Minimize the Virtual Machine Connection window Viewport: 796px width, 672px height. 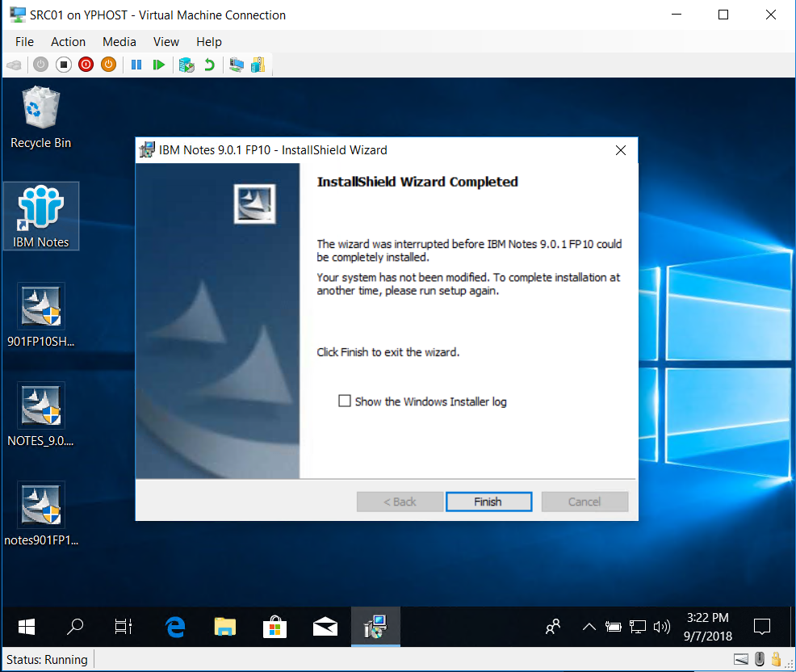coord(677,15)
